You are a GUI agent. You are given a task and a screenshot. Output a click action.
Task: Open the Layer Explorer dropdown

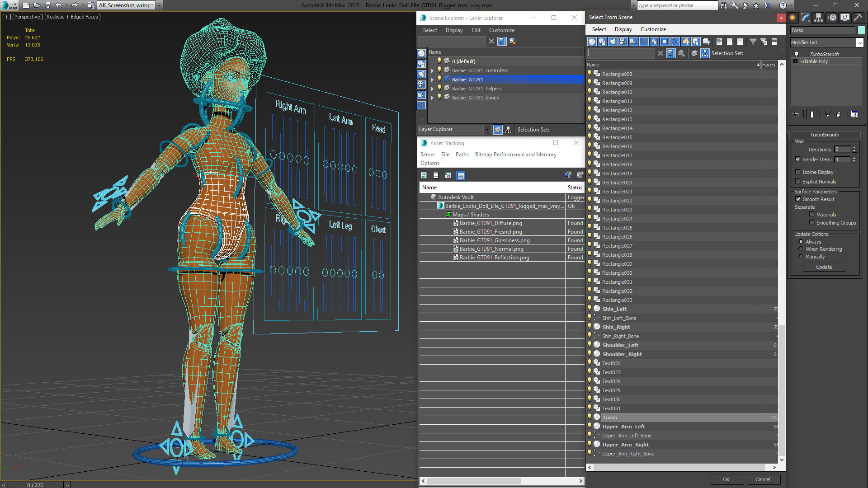(487, 130)
